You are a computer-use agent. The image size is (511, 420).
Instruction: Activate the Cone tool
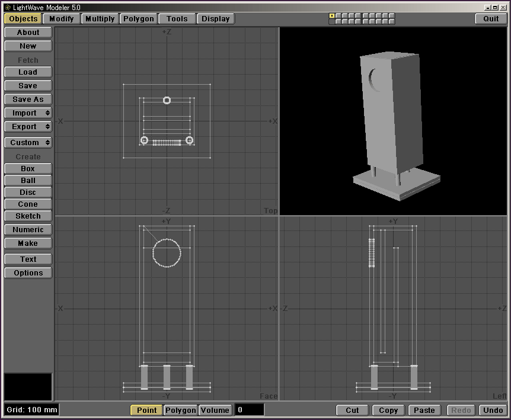28,204
